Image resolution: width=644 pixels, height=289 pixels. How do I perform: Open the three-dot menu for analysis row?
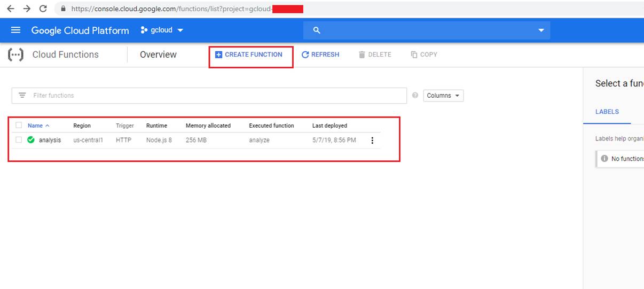point(372,140)
